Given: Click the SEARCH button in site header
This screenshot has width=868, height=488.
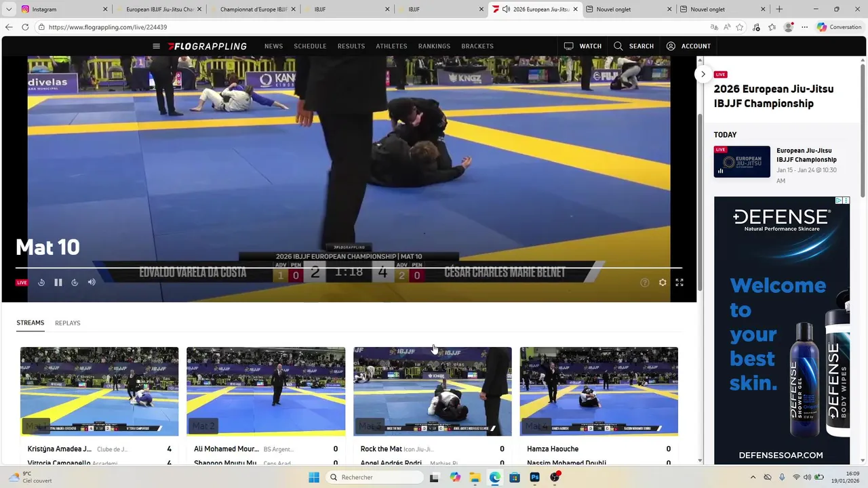Looking at the screenshot, I should pos(634,46).
